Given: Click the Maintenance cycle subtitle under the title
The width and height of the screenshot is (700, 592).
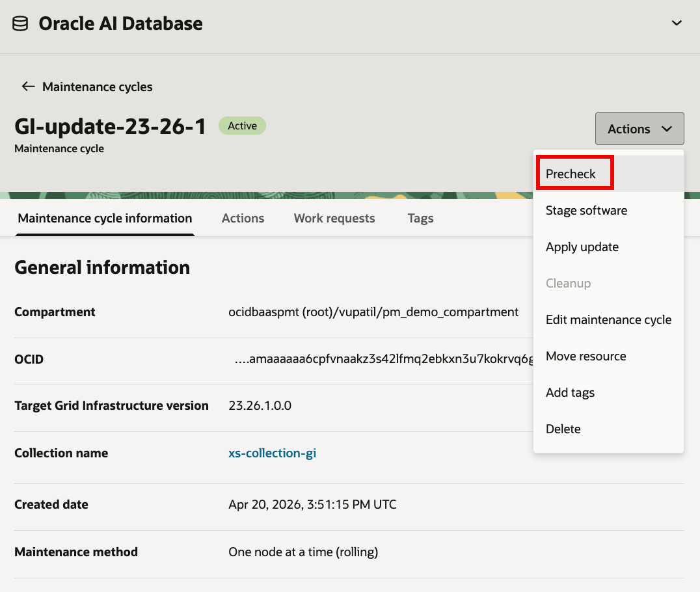Looking at the screenshot, I should click(59, 149).
